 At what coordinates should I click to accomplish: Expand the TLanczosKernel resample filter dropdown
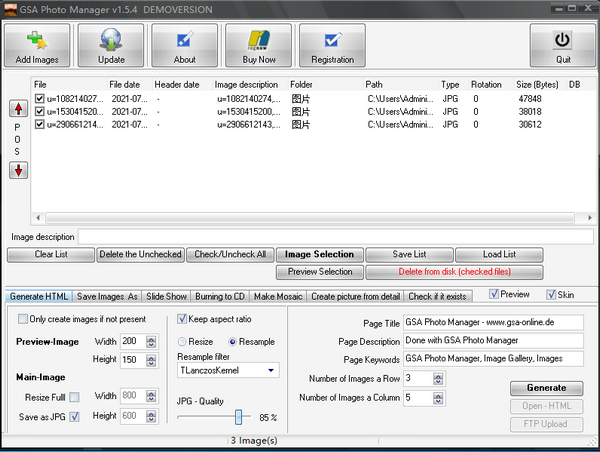(273, 371)
